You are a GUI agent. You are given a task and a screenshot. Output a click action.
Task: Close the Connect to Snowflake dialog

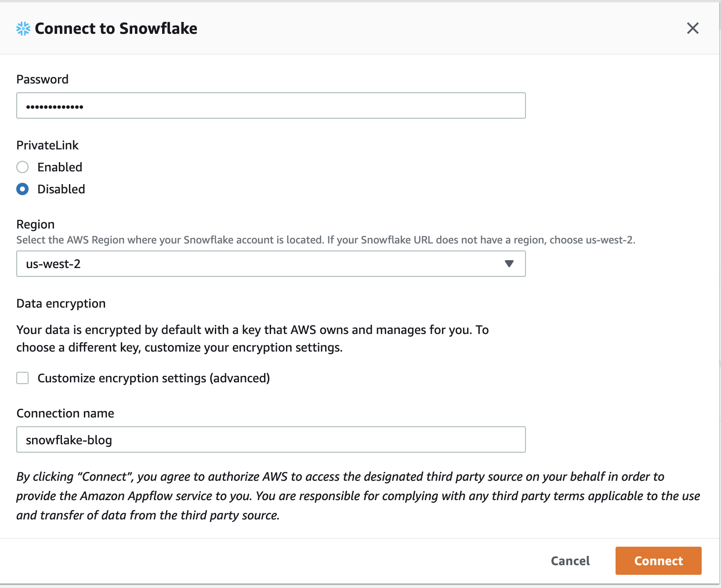(692, 29)
